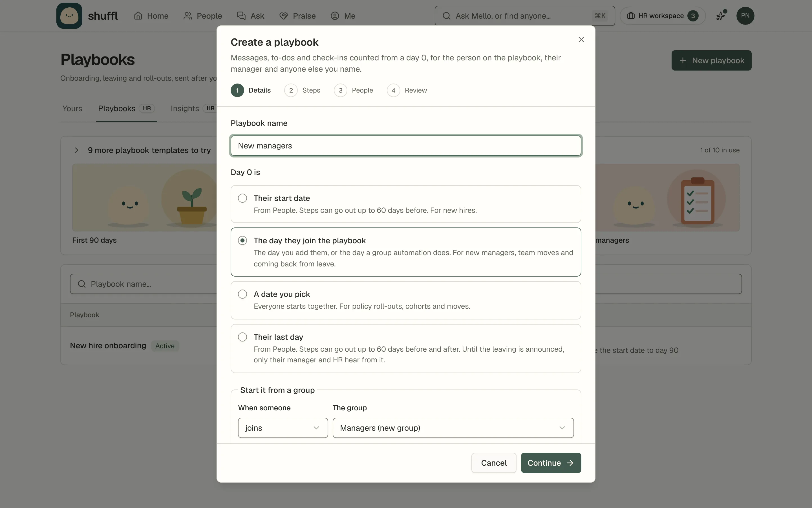The image size is (812, 508).
Task: Open the HR workspace switcher
Action: pyautogui.click(x=662, y=16)
